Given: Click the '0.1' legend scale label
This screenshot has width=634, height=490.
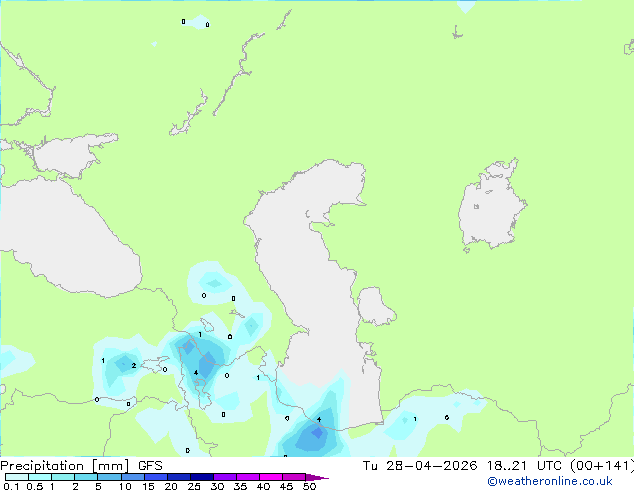Looking at the screenshot, I should 11,486.
